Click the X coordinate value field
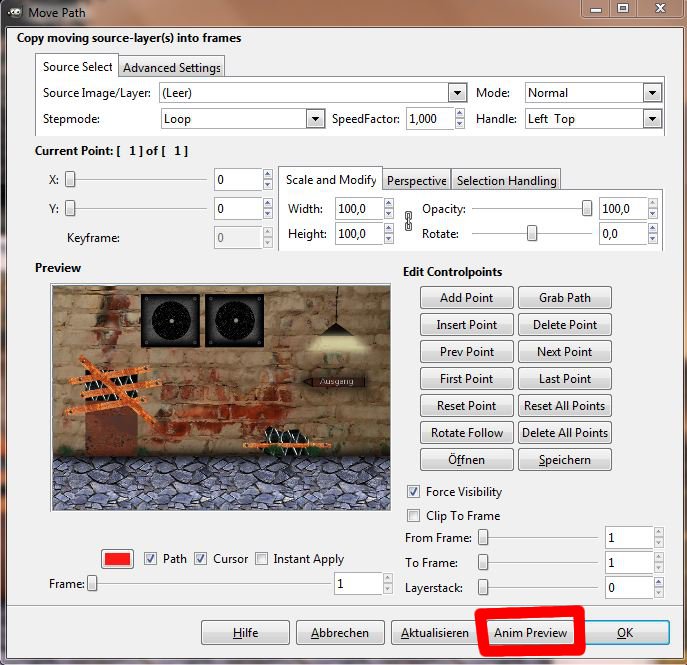687x665 pixels. (x=238, y=180)
